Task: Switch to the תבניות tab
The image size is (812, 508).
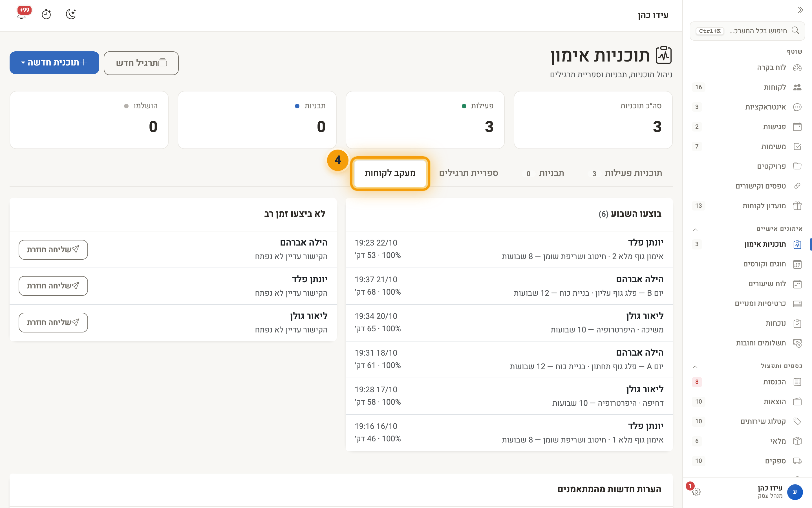Action: tap(544, 173)
